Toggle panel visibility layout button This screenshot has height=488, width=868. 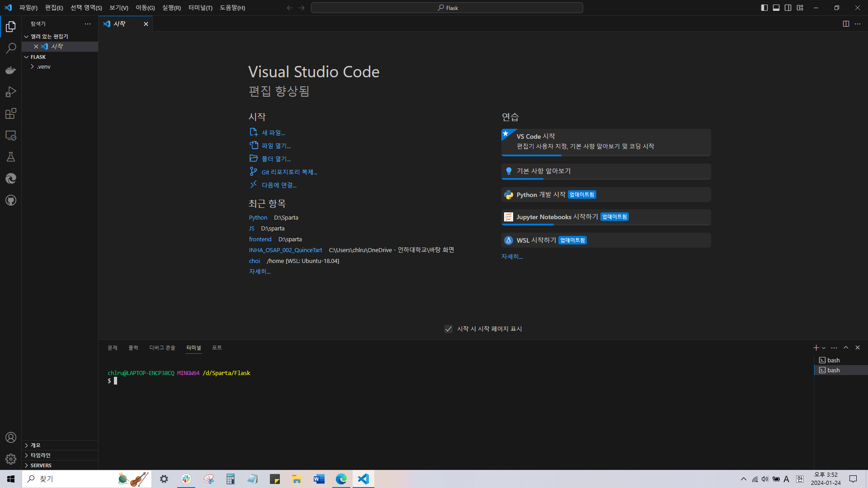776,8
